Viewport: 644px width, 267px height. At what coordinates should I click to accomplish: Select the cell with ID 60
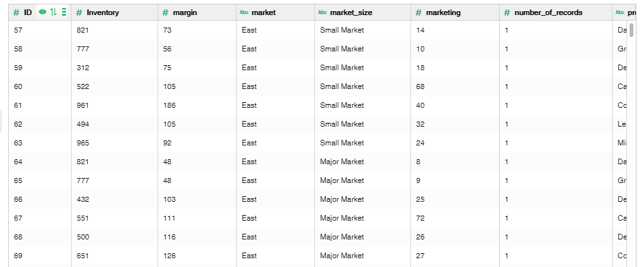click(x=40, y=86)
